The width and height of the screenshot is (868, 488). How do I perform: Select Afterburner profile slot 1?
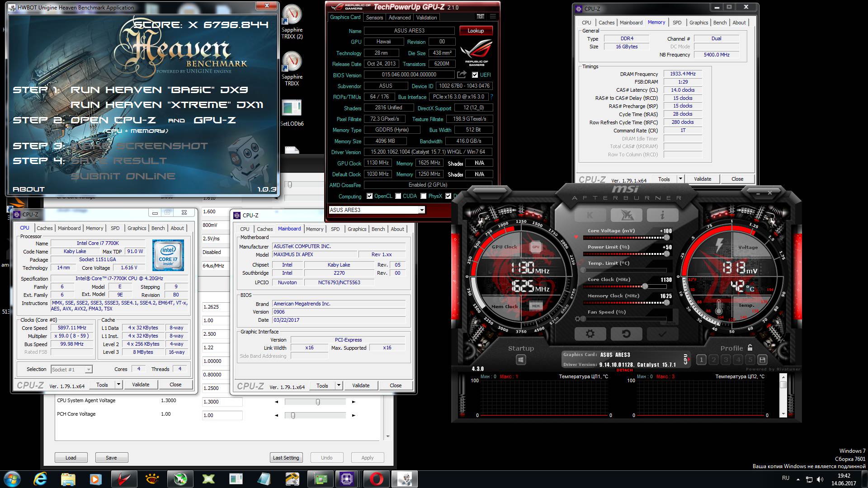(x=701, y=360)
